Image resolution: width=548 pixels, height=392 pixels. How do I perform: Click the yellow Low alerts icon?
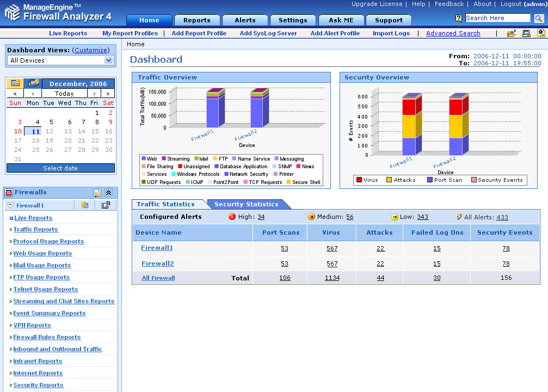(x=395, y=217)
